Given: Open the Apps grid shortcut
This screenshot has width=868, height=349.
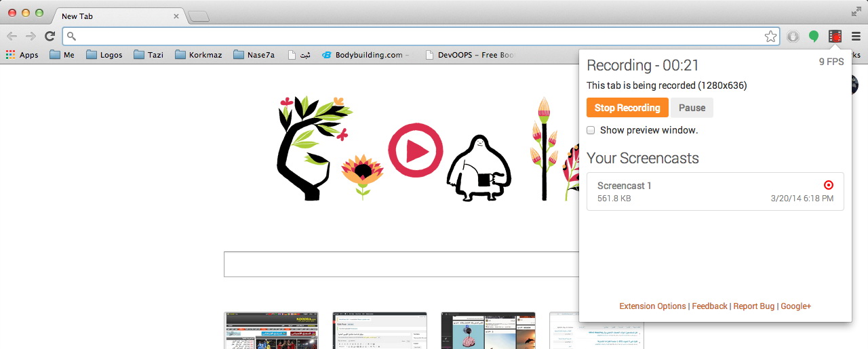Looking at the screenshot, I should point(22,55).
